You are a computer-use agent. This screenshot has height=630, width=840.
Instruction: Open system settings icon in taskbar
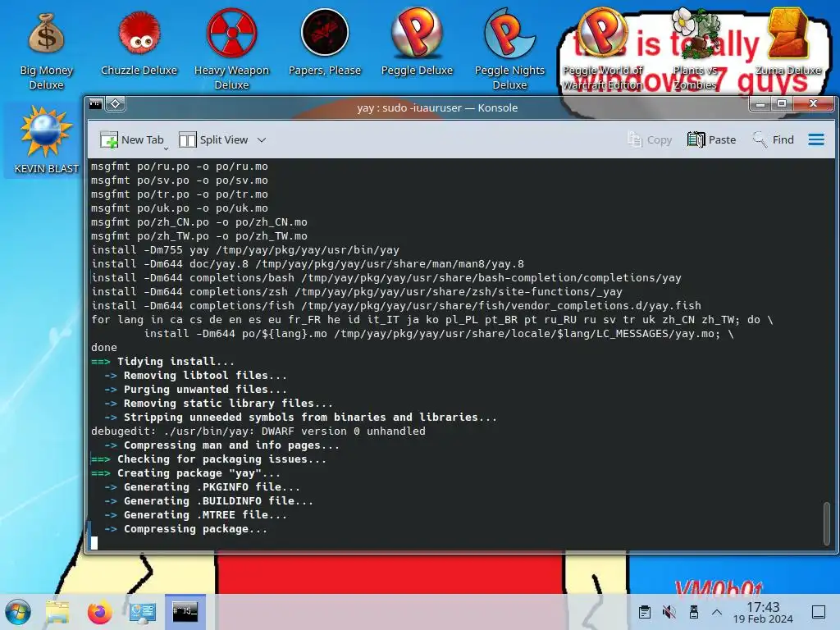(x=143, y=612)
